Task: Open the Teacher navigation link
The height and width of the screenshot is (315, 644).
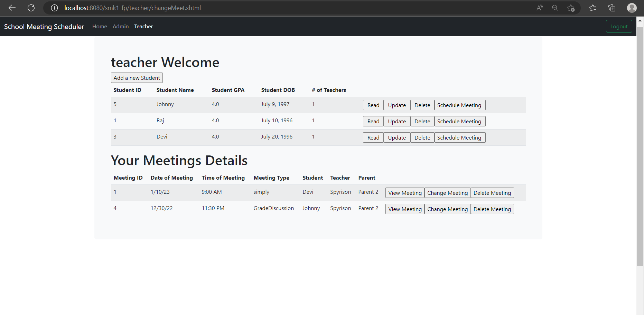Action: point(143,27)
